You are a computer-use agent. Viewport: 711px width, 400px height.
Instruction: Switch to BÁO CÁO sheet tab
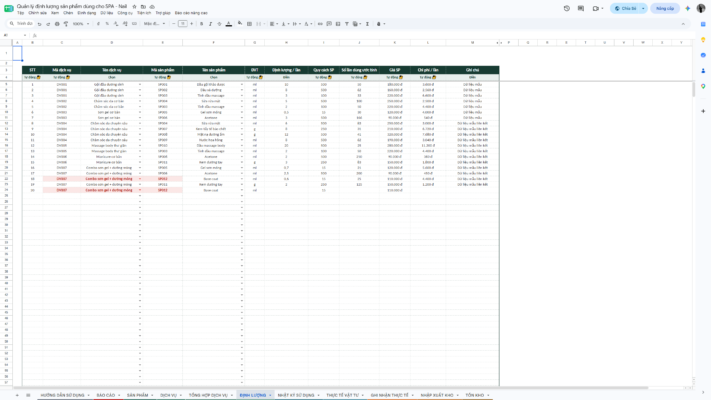click(x=106, y=395)
